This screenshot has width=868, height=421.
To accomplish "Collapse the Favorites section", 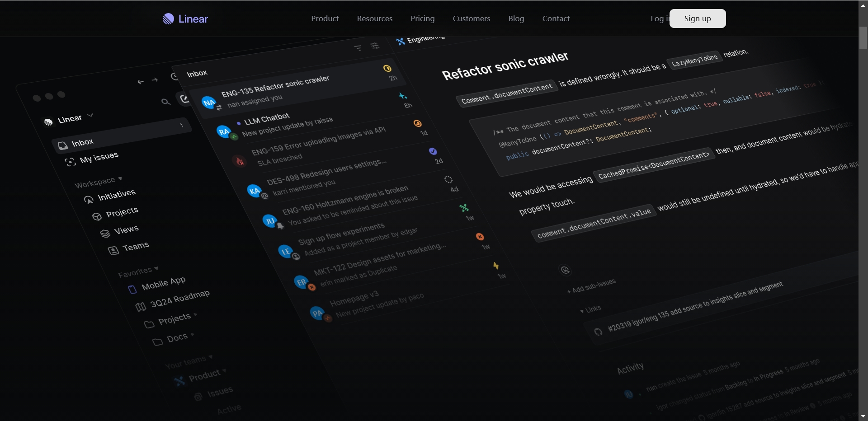I will [x=138, y=272].
